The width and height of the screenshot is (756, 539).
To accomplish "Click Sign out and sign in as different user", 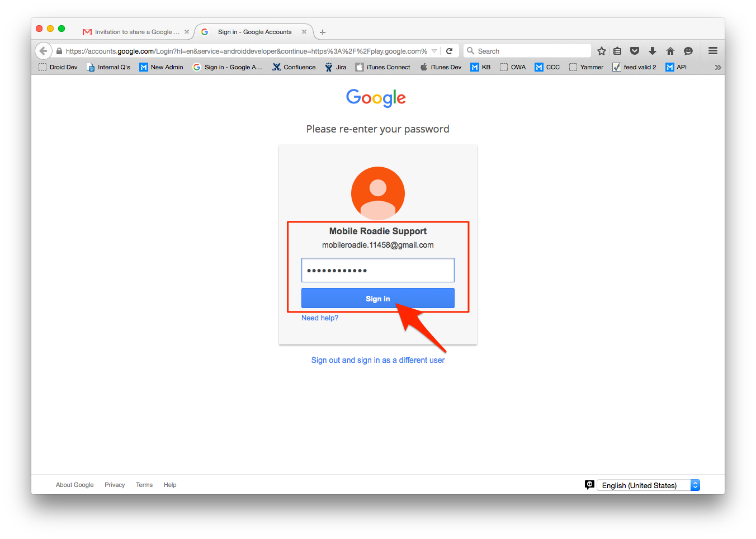I will pos(378,360).
